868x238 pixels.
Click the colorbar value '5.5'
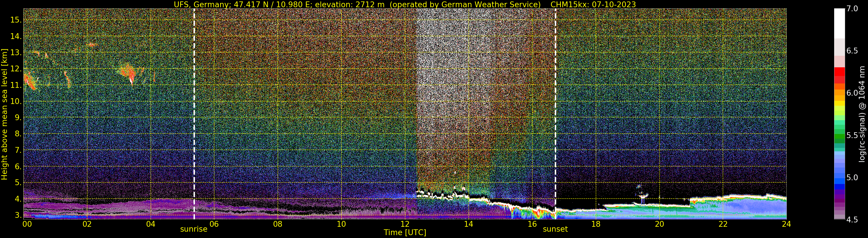[x=852, y=135]
